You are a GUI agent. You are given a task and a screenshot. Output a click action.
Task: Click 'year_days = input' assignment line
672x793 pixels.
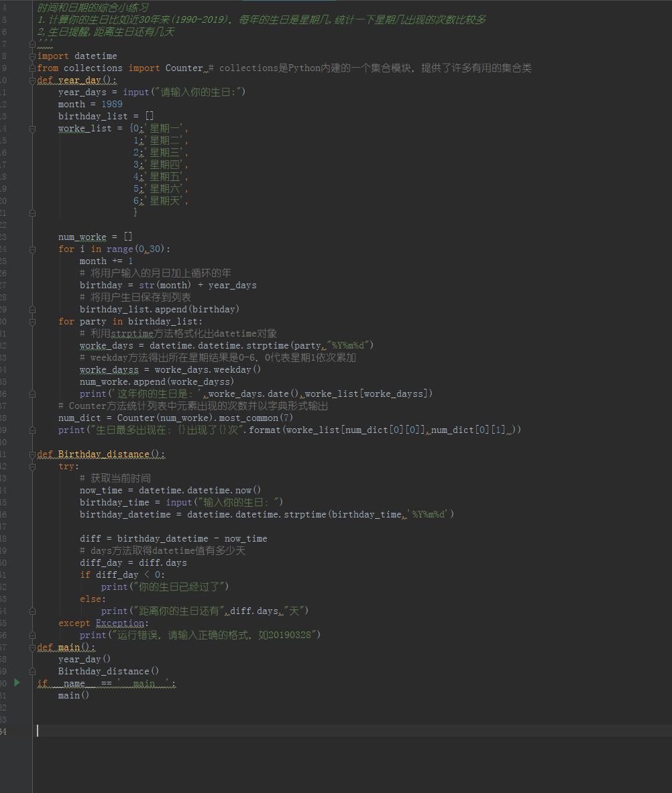point(152,92)
